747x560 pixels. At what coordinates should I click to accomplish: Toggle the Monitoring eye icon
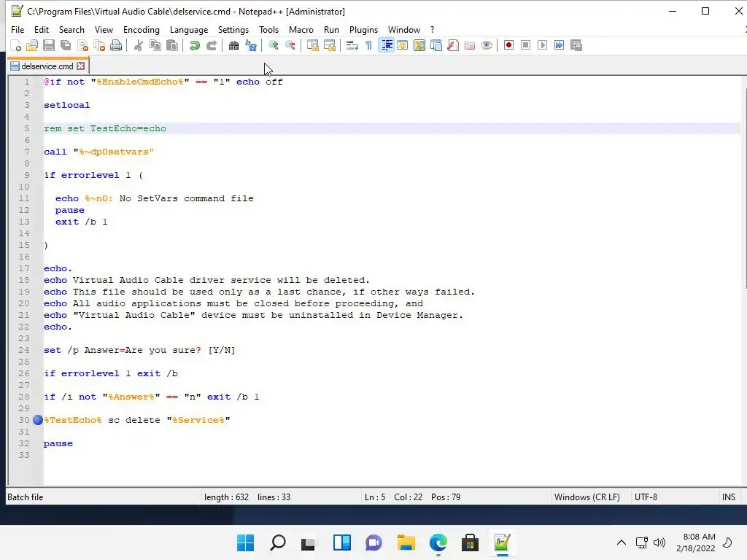487,46
